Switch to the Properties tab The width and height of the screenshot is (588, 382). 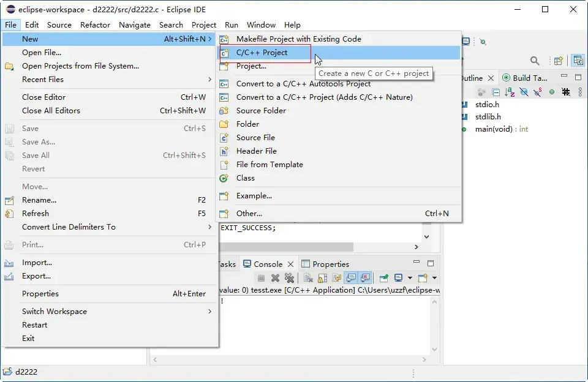pos(325,264)
